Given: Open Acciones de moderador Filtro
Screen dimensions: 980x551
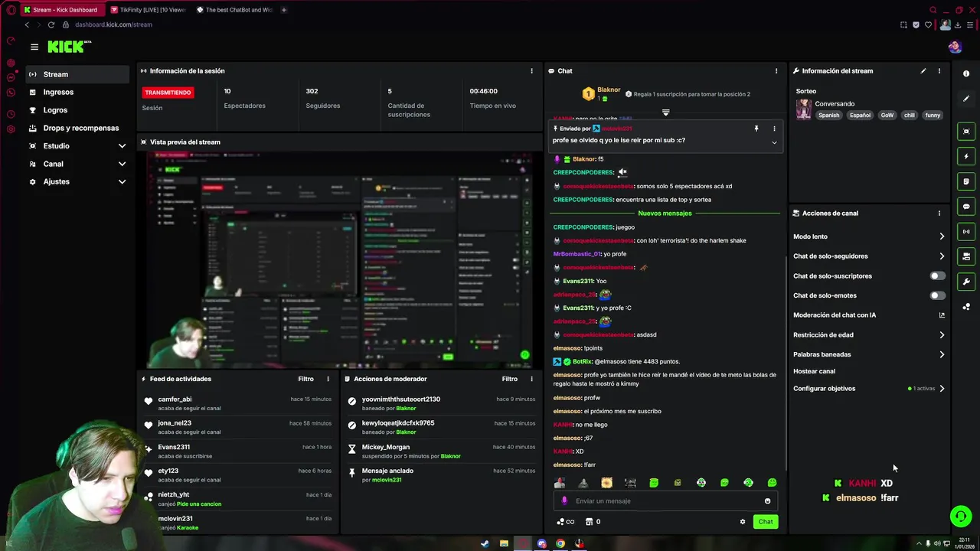Looking at the screenshot, I should click(x=509, y=379).
